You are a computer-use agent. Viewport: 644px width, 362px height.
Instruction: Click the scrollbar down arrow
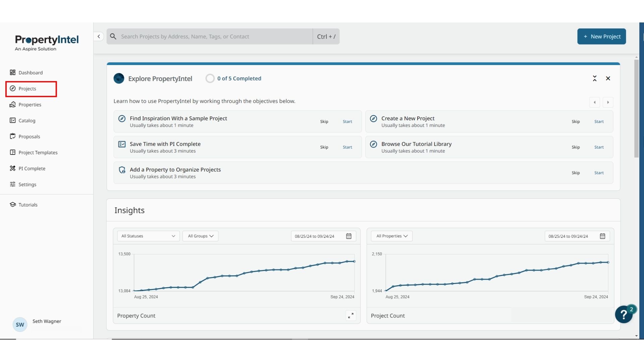point(636,336)
